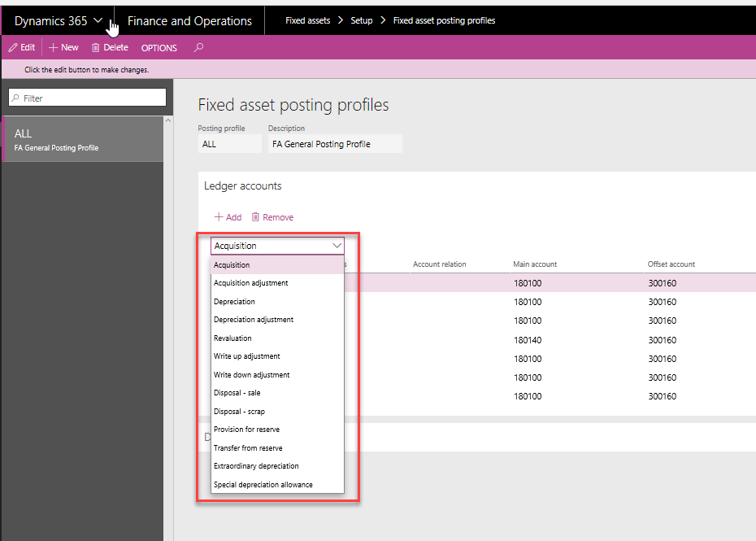Click New to create a posting profile
Viewport: 756px width, 541px height.
point(64,47)
